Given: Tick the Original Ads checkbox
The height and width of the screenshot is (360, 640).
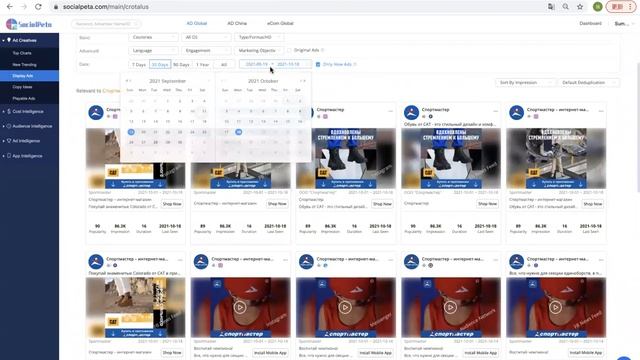Looking at the screenshot, I should tap(289, 50).
